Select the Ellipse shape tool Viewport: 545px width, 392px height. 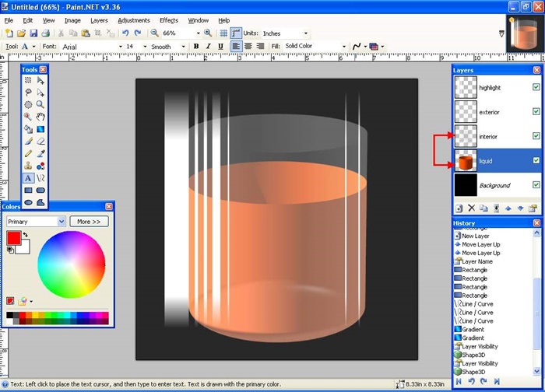tap(28, 202)
